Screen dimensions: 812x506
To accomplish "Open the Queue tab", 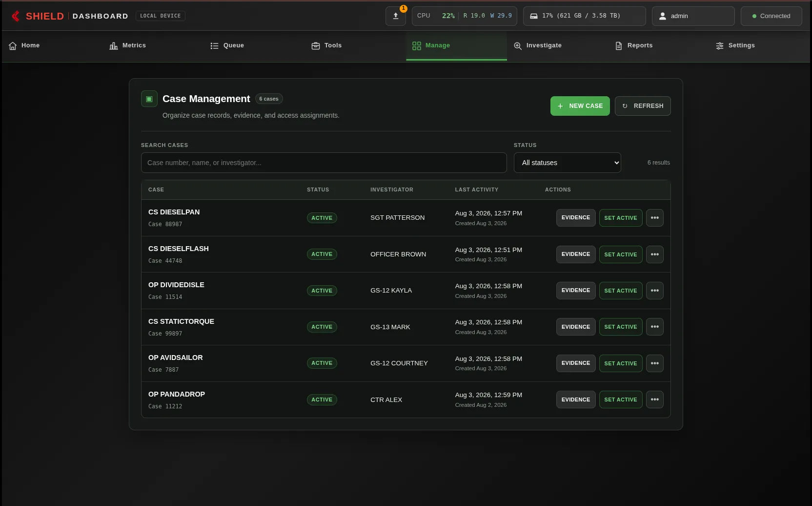I will point(255,46).
